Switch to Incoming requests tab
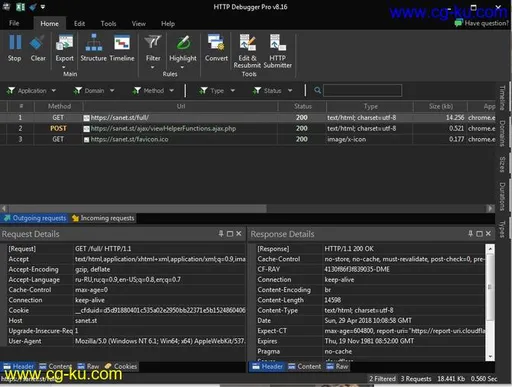 [103, 218]
